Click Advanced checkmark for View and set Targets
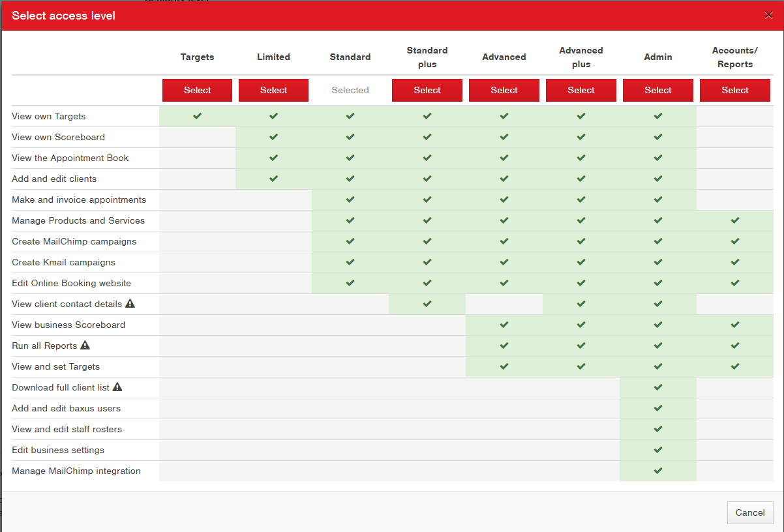784x532 pixels. [x=504, y=366]
